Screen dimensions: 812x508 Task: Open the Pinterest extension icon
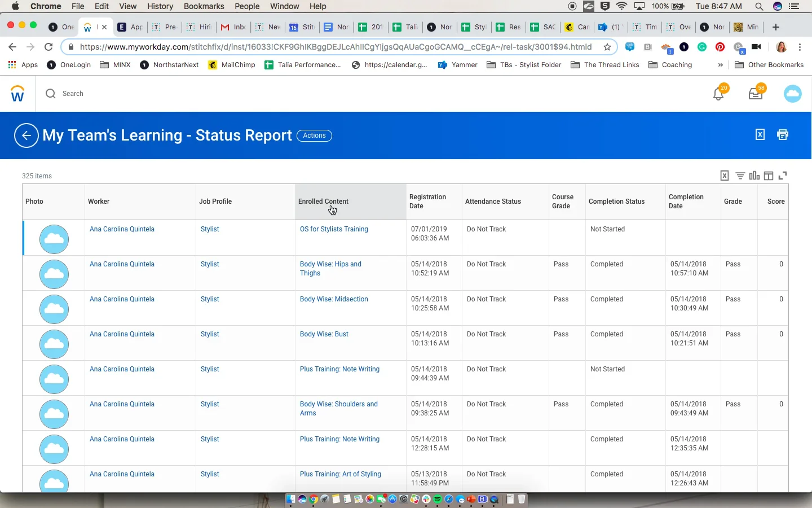coord(720,47)
